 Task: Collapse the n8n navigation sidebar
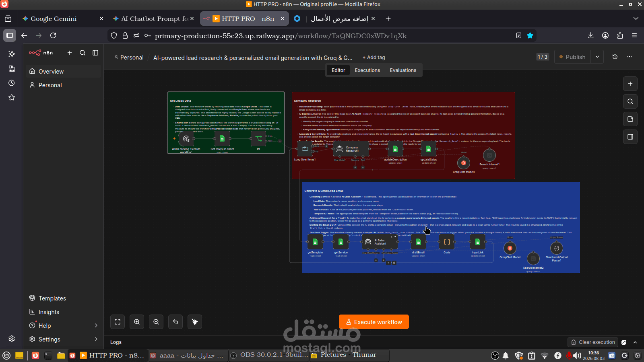(x=95, y=53)
